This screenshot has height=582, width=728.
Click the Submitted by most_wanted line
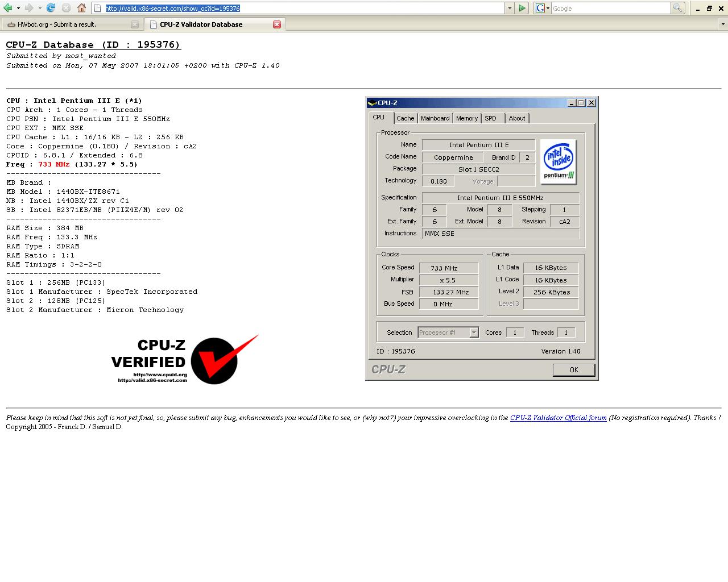[61, 56]
